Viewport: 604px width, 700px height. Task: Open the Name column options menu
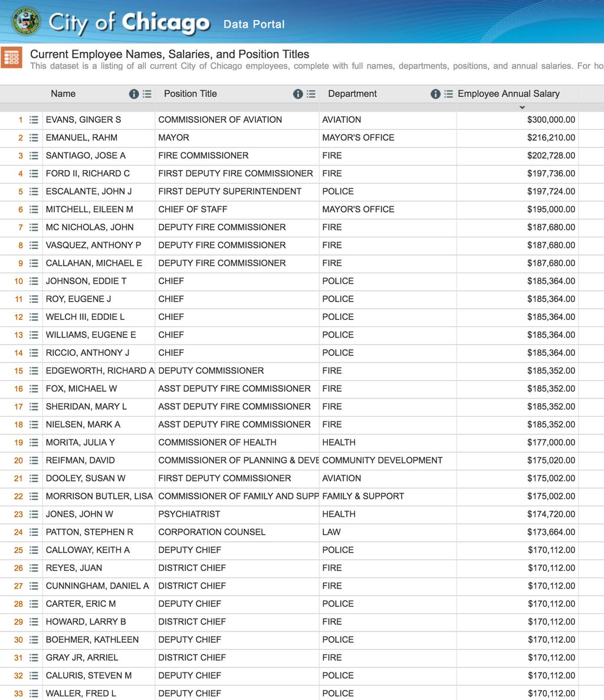[x=147, y=94]
